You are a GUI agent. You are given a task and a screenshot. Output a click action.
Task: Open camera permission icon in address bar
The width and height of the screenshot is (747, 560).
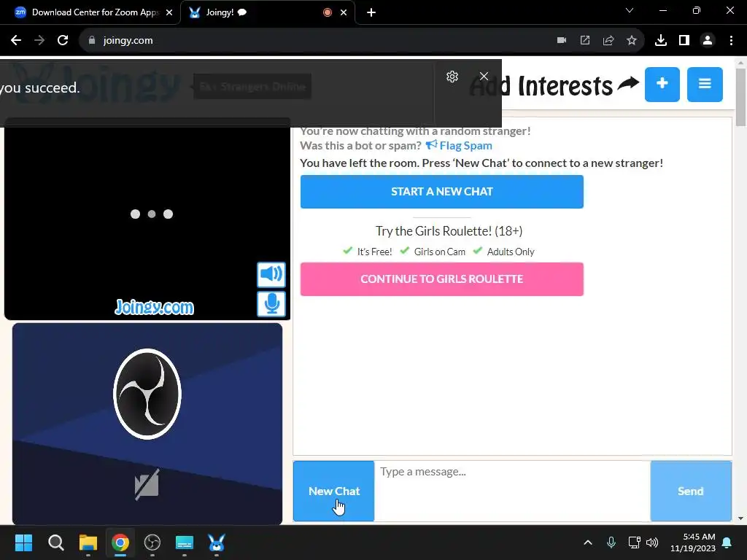pyautogui.click(x=562, y=41)
